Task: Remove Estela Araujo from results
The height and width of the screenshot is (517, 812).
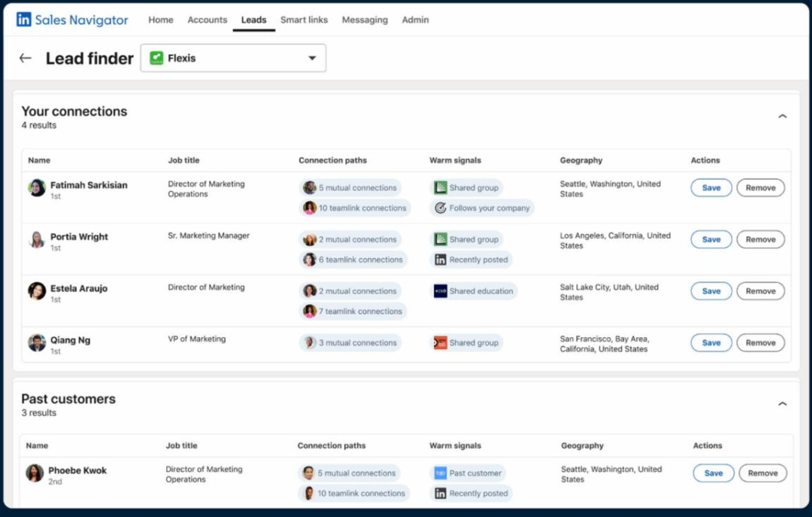Action: point(760,291)
